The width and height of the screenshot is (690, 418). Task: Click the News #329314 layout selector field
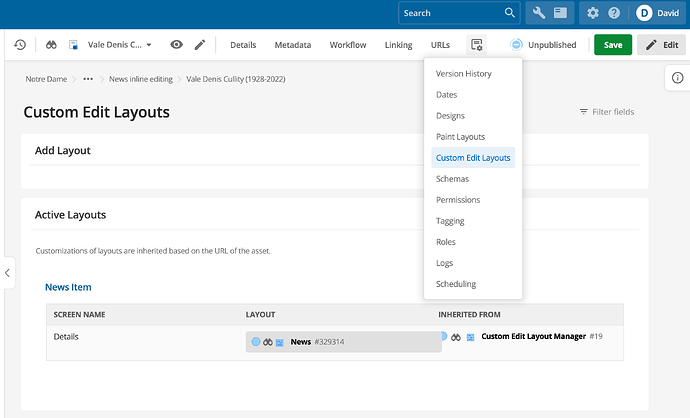tap(343, 342)
